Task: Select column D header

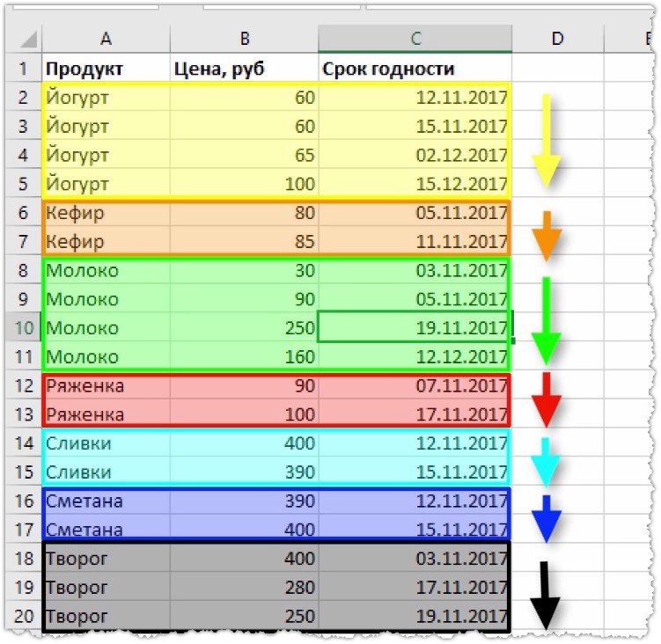Action: coord(558,39)
